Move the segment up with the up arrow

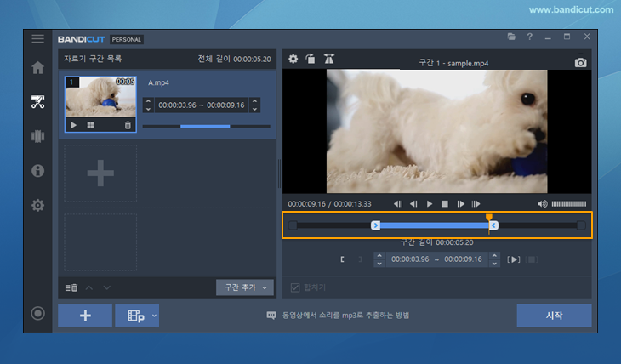[x=89, y=287]
